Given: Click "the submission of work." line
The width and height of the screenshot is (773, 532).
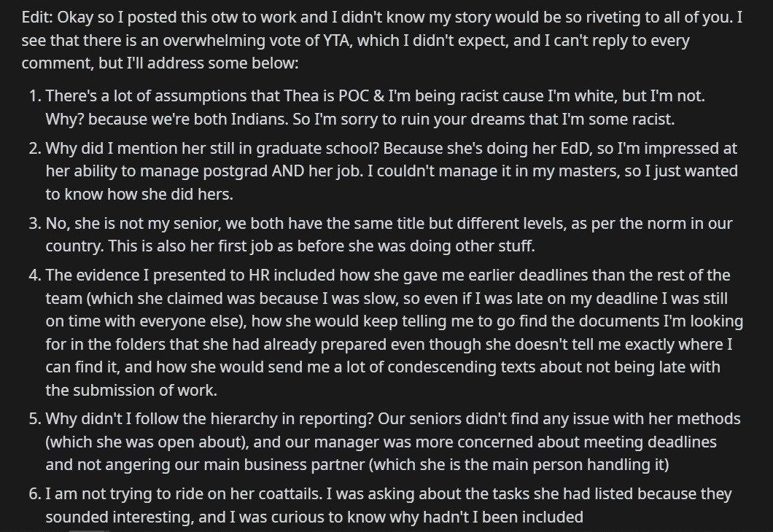Looking at the screenshot, I should pos(131,391).
